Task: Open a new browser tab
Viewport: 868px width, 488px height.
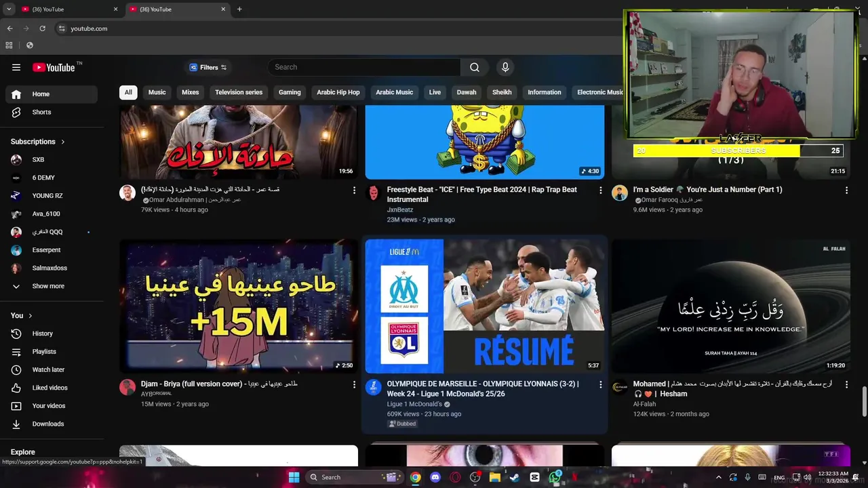Action: pos(239,9)
